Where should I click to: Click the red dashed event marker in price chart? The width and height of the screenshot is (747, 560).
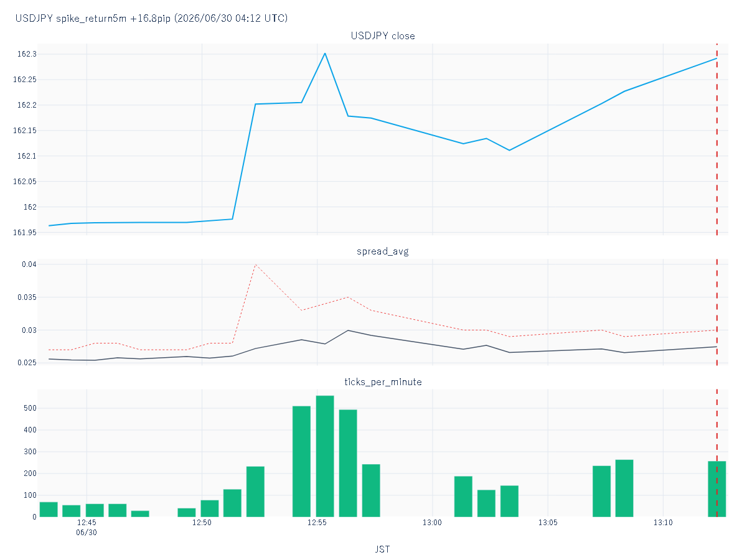717,139
